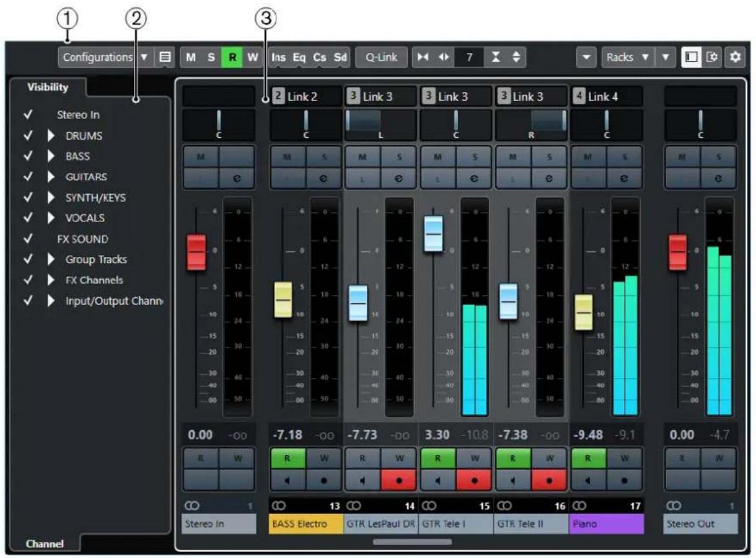
Task: Toggle global Solo S button in toolbar
Action: (x=211, y=58)
